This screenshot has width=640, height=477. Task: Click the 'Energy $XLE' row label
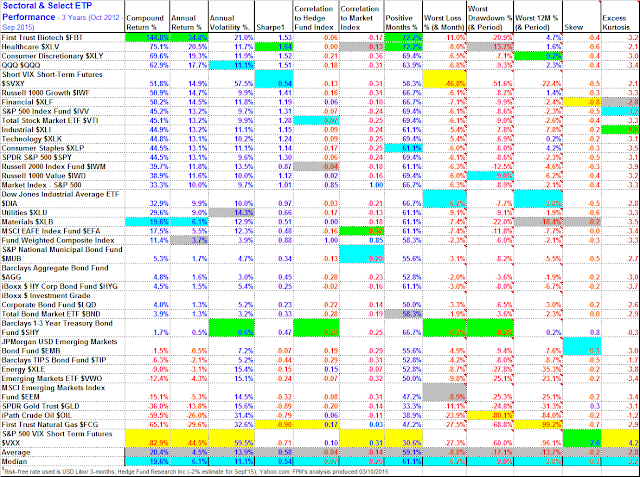(23, 369)
